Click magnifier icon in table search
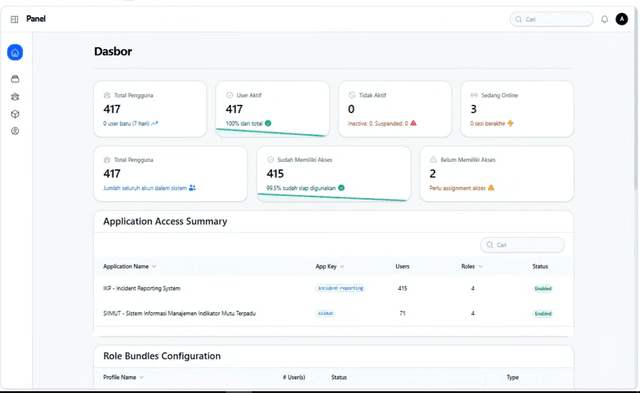 489,245
